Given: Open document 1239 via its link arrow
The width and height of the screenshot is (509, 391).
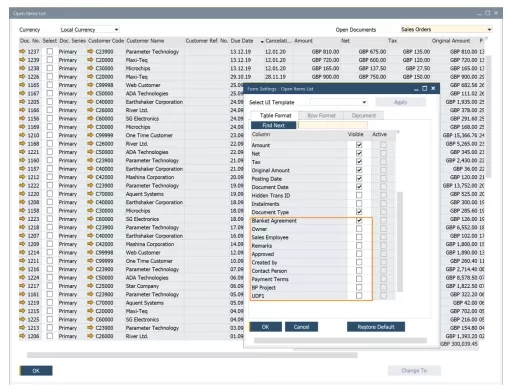Looking at the screenshot, I should coord(22,60).
